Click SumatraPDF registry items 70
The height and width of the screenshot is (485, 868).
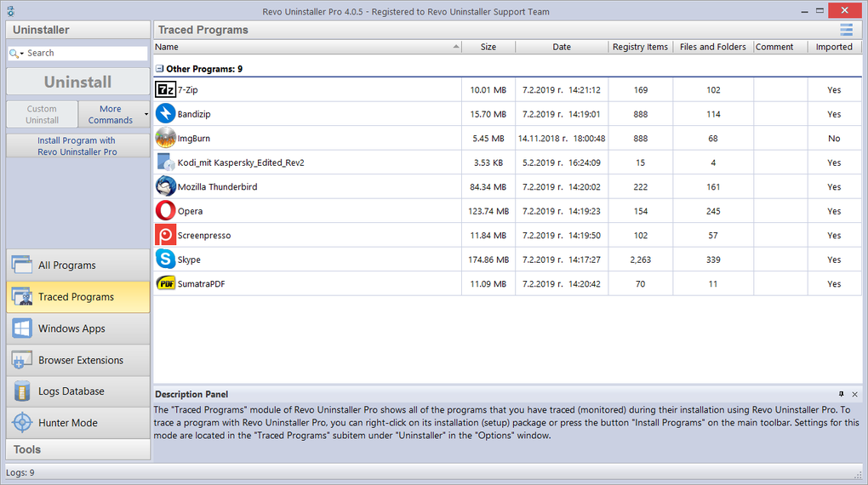641,284
